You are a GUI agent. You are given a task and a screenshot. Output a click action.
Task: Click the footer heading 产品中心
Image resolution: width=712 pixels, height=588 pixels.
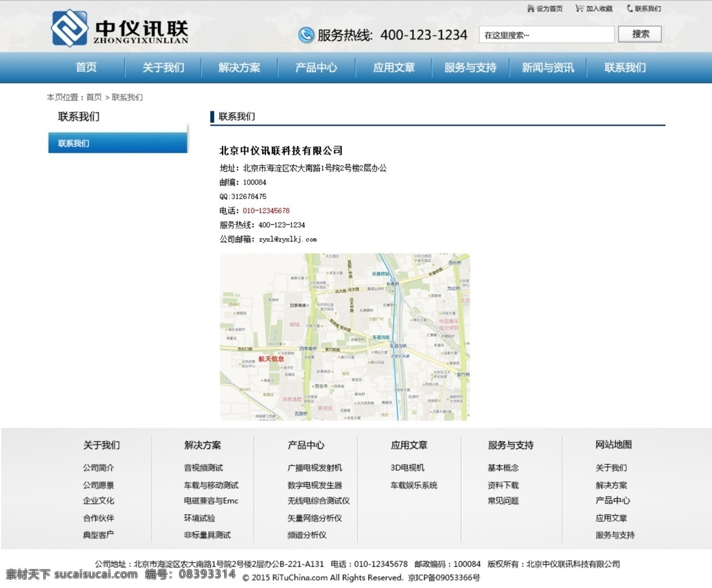tap(306, 445)
